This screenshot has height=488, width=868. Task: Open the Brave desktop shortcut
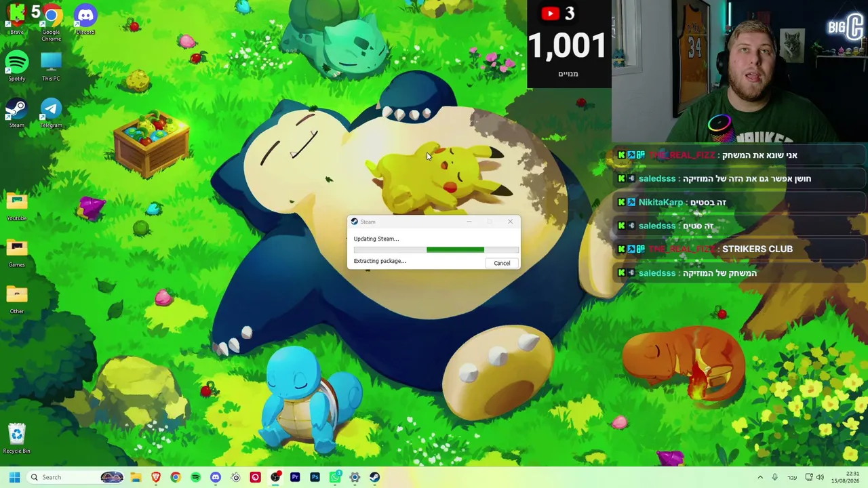click(x=16, y=19)
